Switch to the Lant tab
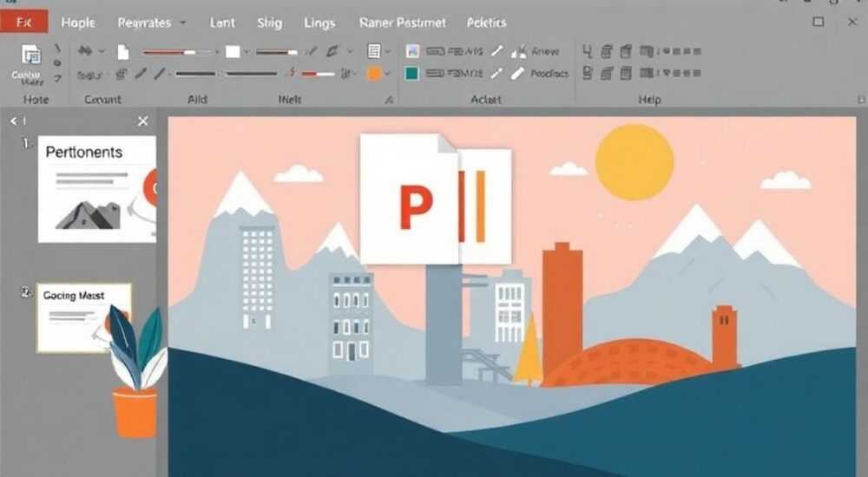 (222, 23)
